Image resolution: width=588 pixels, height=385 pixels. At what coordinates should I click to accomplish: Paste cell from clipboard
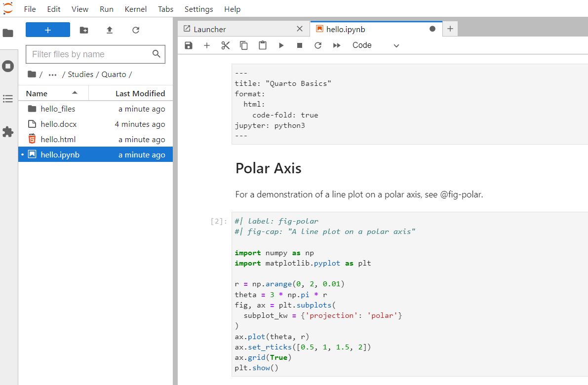pos(263,45)
